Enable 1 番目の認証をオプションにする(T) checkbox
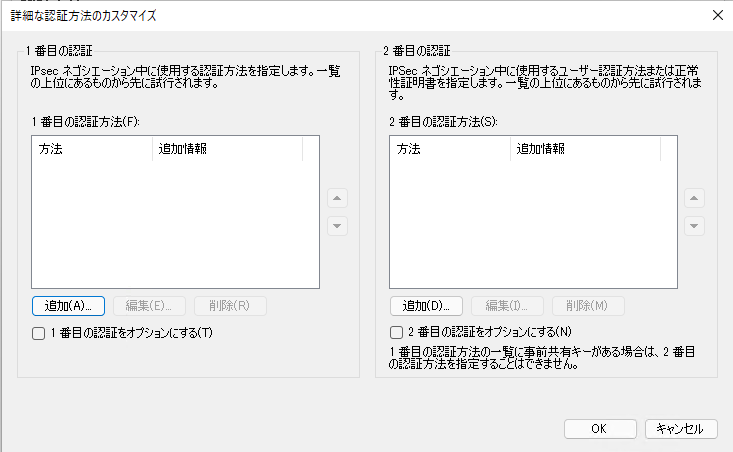Image resolution: width=733 pixels, height=452 pixels. (x=38, y=333)
